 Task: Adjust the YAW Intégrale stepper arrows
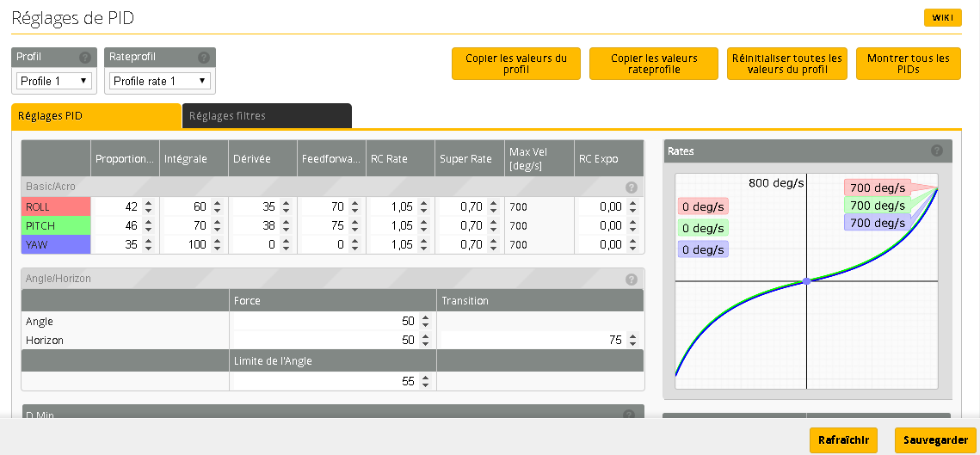tap(217, 244)
